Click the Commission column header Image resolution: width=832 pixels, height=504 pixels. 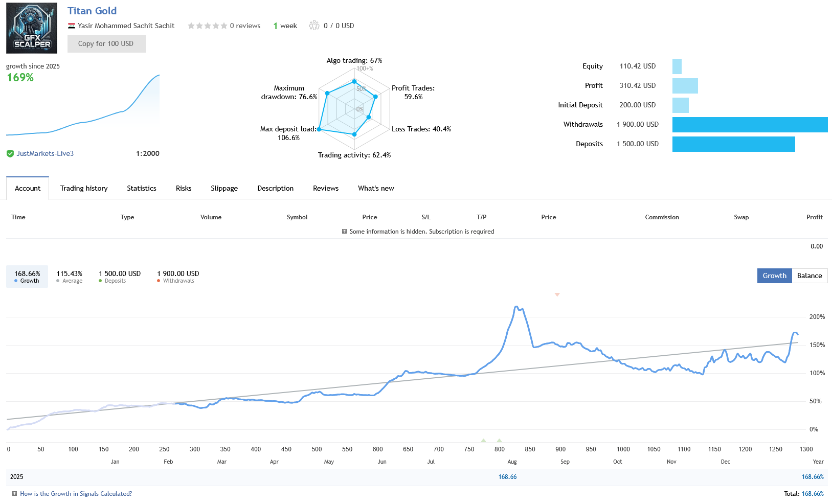click(x=662, y=217)
